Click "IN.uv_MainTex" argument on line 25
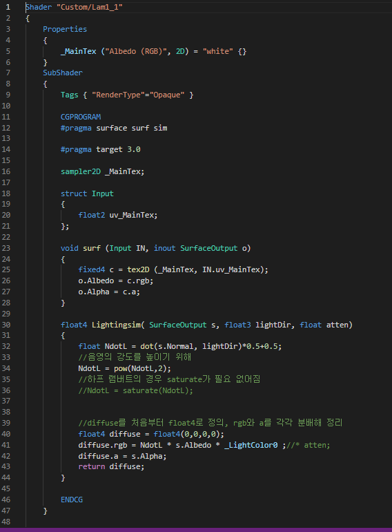The height and width of the screenshot is (532, 392). (x=231, y=269)
